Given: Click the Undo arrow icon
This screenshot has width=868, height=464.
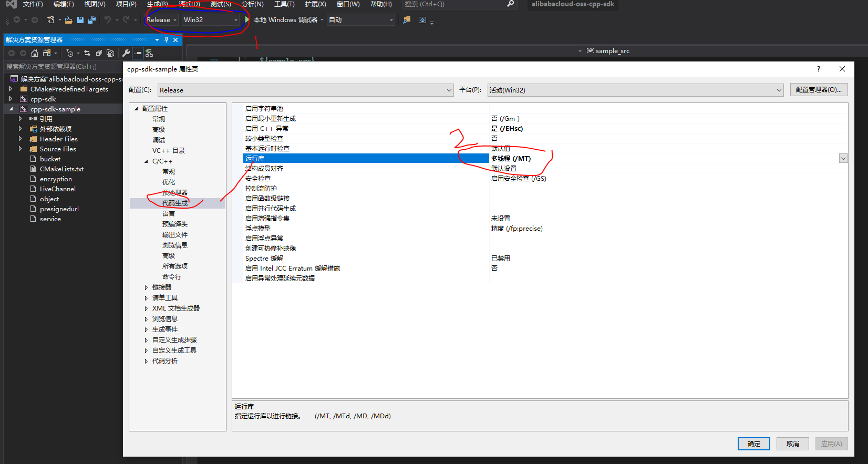Looking at the screenshot, I should pos(108,20).
